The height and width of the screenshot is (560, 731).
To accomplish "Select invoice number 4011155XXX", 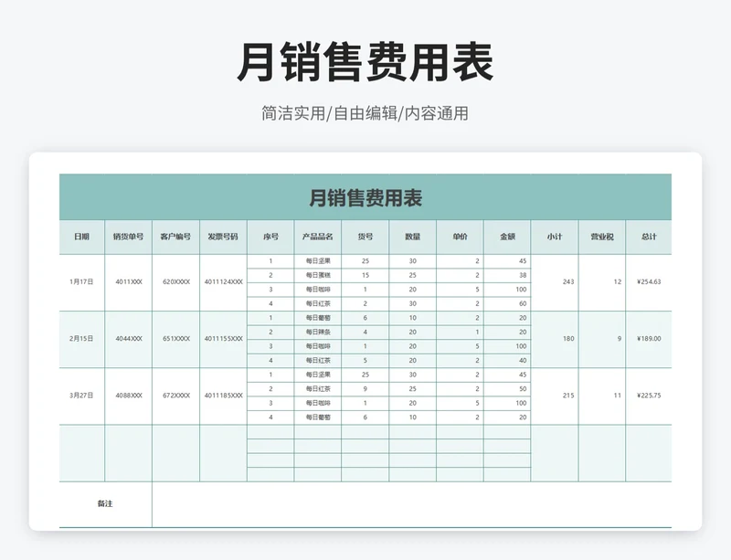I will [x=223, y=339].
